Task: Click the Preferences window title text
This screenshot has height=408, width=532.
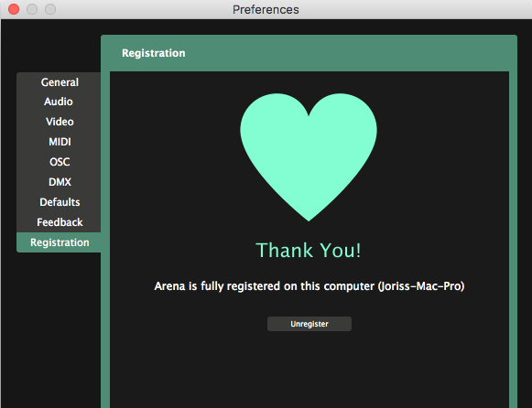Action: click(266, 9)
